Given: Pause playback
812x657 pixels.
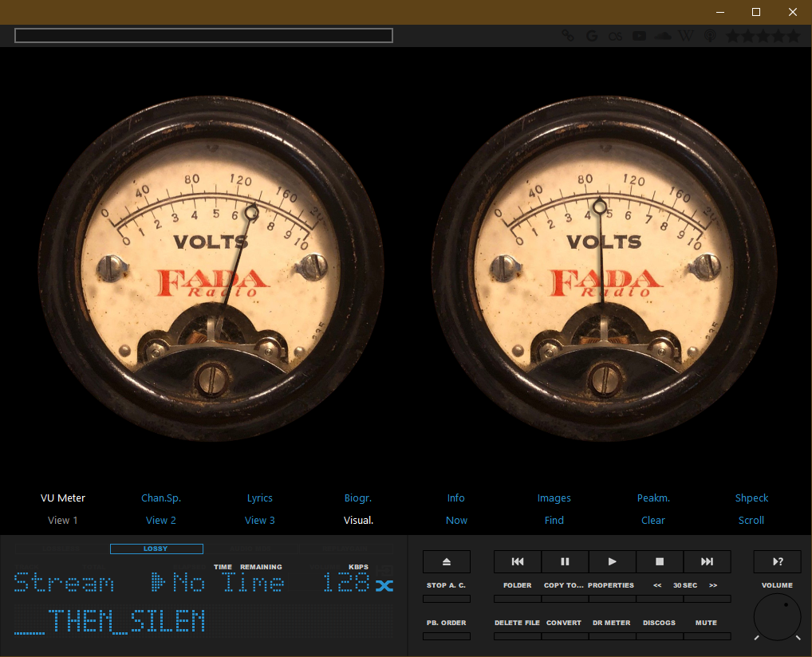Looking at the screenshot, I should [x=565, y=562].
